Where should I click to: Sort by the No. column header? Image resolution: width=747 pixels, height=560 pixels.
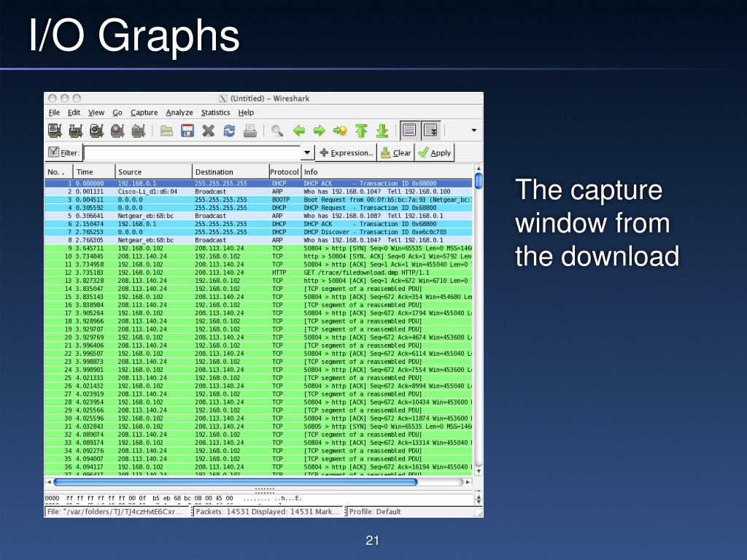[58, 172]
